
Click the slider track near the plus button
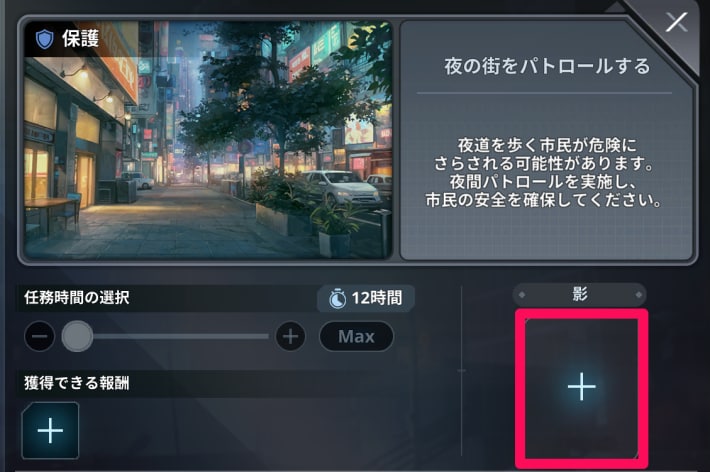click(254, 337)
